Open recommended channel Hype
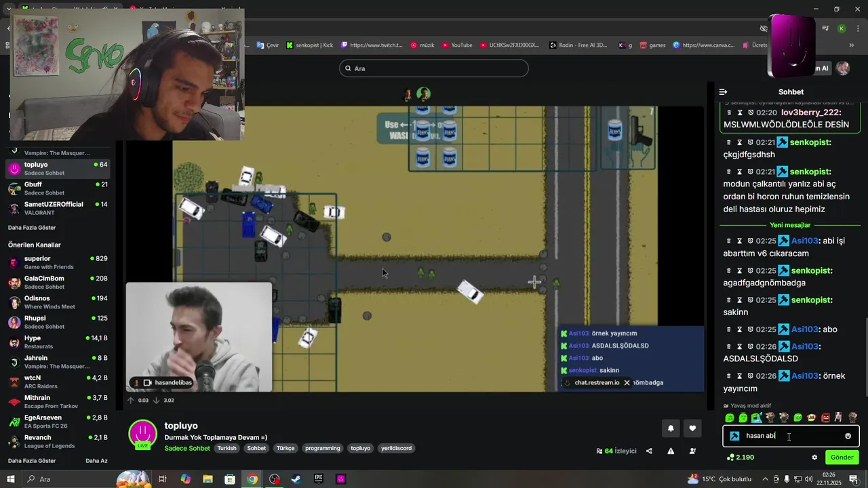Screen dimensions: 868x488 point(58,342)
